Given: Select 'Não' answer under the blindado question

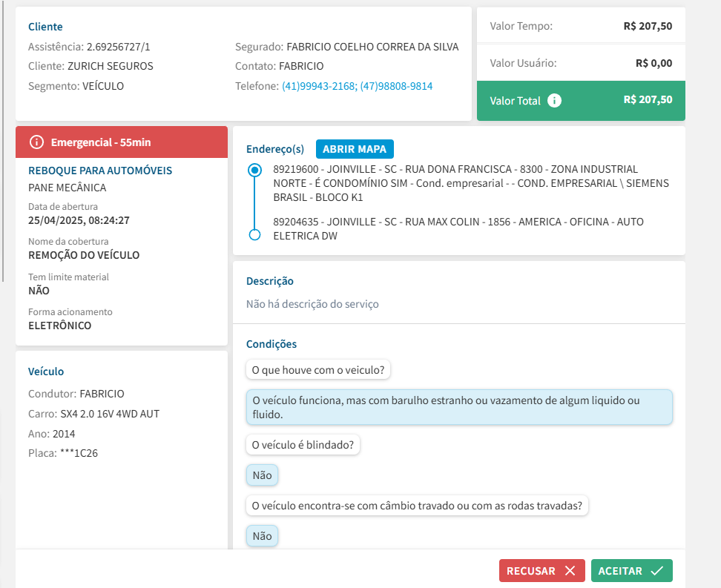Looking at the screenshot, I should pyautogui.click(x=262, y=475).
